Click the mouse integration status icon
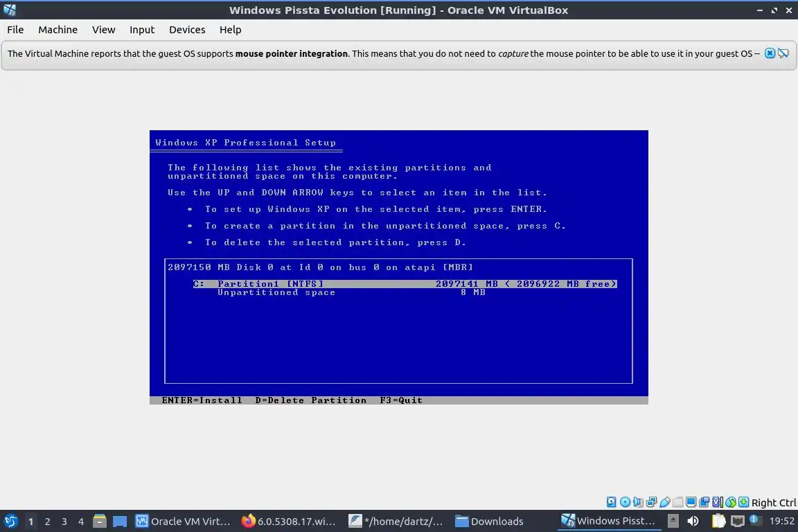Image resolution: width=798 pixels, height=532 pixels. click(x=731, y=502)
